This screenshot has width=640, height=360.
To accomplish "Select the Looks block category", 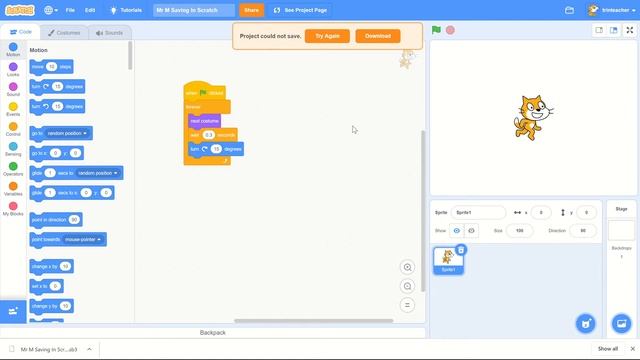I will pyautogui.click(x=13, y=69).
